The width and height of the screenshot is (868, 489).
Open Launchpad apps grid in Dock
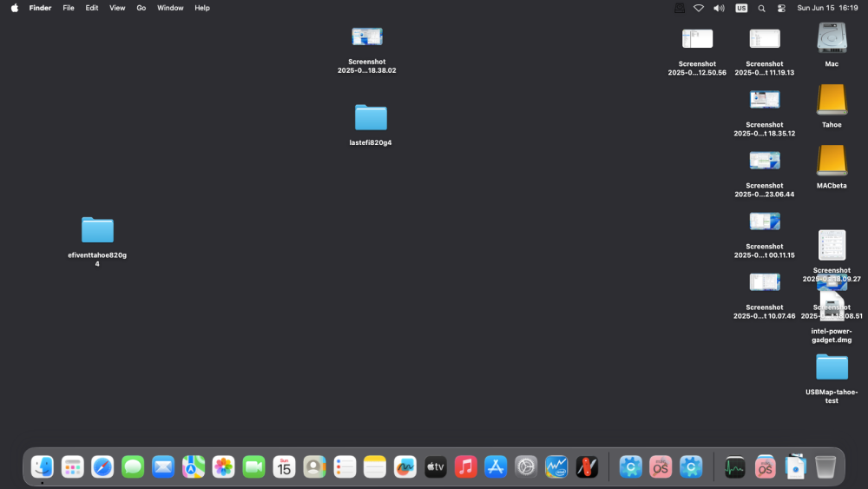point(73,466)
